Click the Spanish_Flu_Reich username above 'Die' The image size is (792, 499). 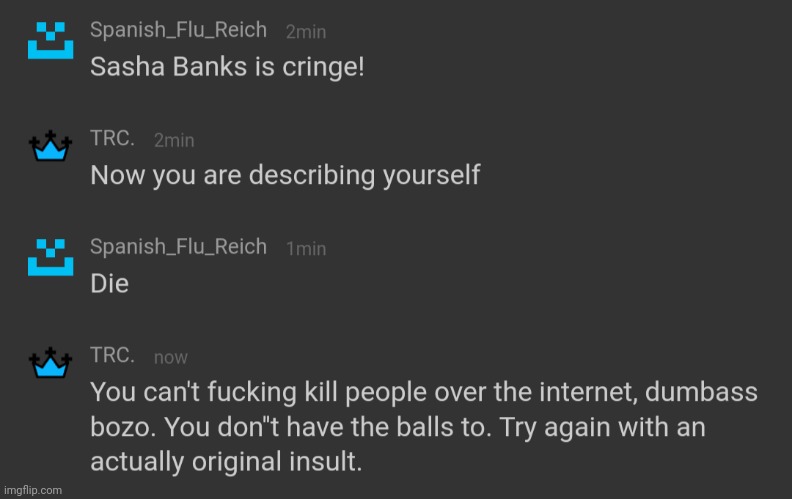[x=178, y=247]
